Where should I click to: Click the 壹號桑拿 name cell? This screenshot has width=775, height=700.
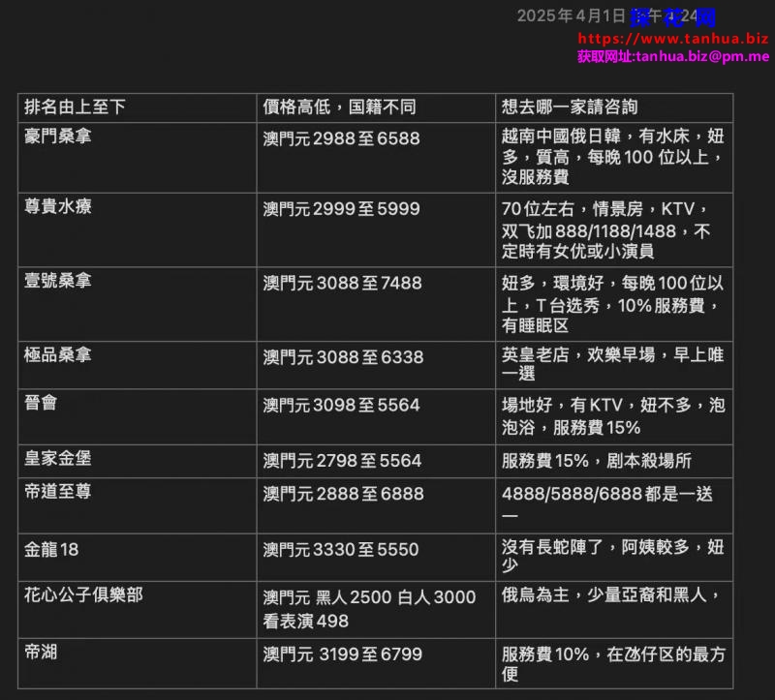(x=58, y=281)
